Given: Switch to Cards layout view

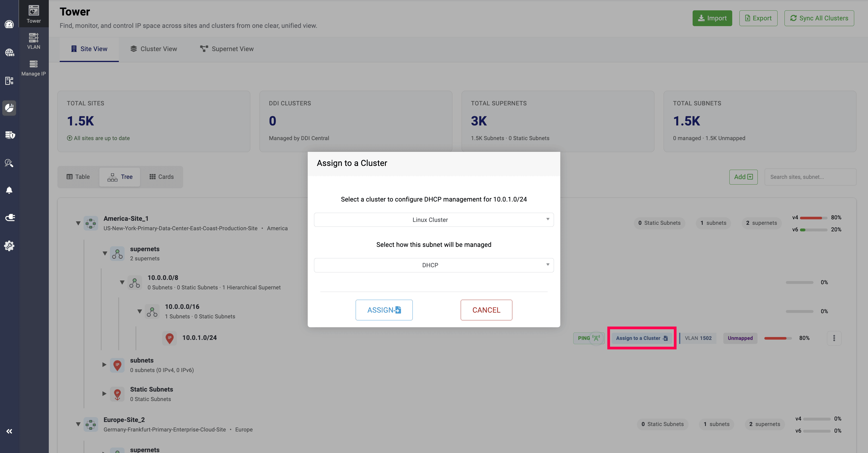Looking at the screenshot, I should coord(161,177).
